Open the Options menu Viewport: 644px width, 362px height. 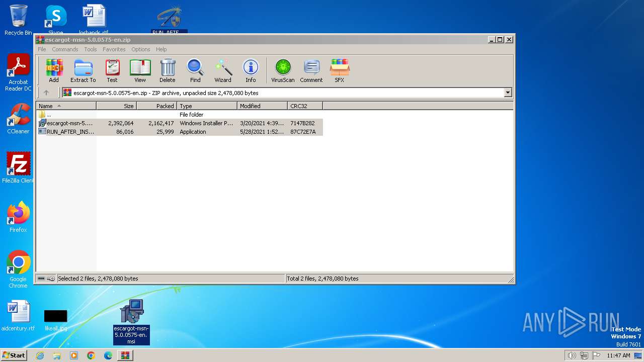click(x=141, y=49)
